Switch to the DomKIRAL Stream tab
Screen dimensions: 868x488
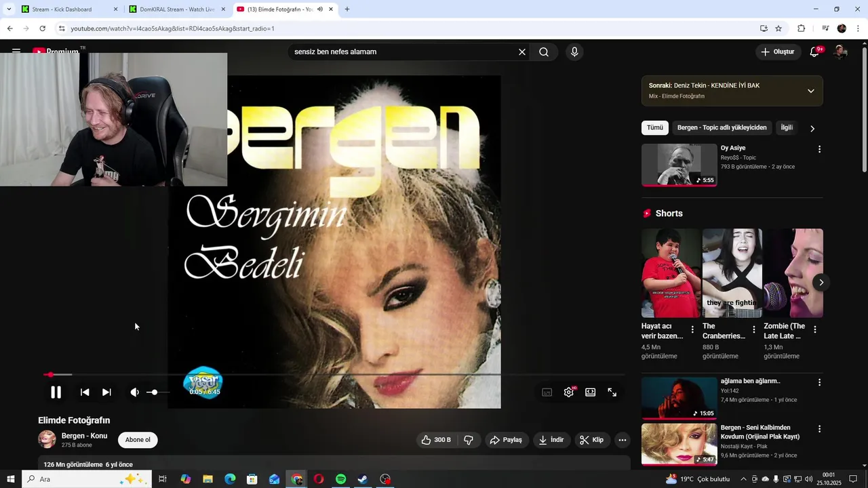[x=176, y=9]
